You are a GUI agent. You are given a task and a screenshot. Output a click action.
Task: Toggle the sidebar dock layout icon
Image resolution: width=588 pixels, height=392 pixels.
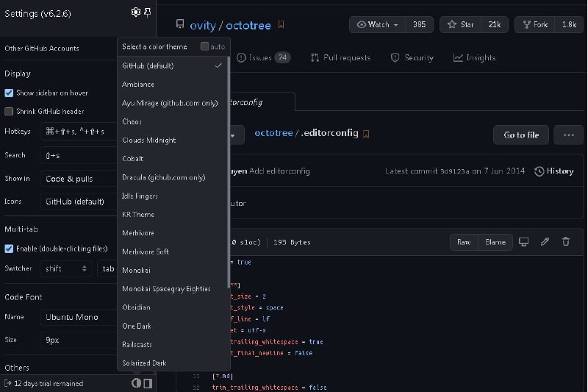click(x=148, y=383)
